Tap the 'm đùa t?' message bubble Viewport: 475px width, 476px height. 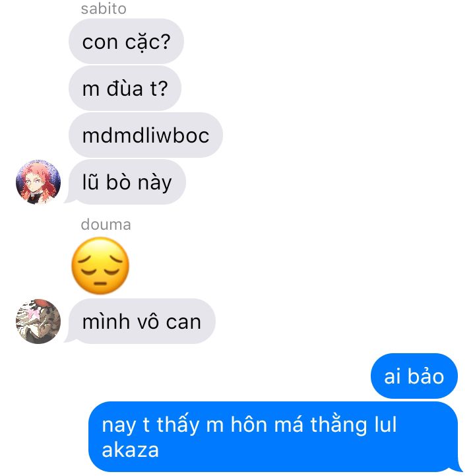click(125, 88)
